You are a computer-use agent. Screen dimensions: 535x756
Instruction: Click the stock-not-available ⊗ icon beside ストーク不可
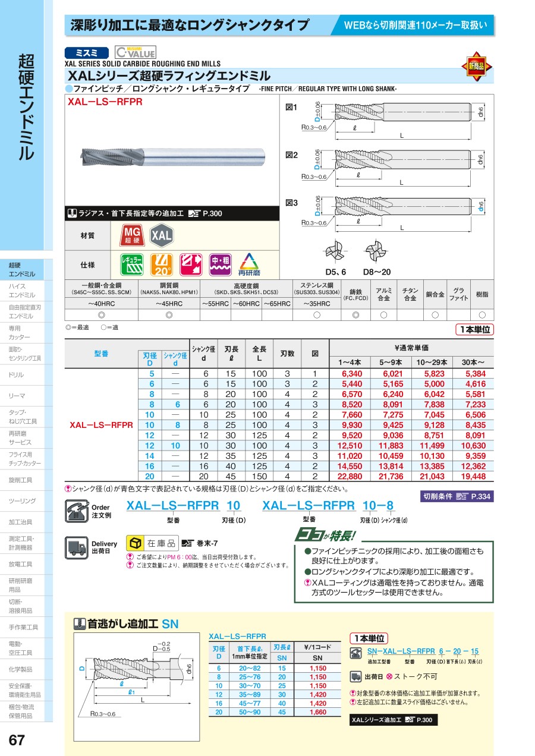[389, 677]
